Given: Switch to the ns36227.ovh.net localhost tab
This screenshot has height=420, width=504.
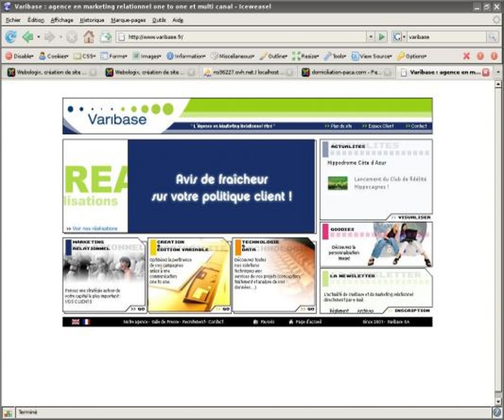Looking at the screenshot, I should tap(249, 72).
